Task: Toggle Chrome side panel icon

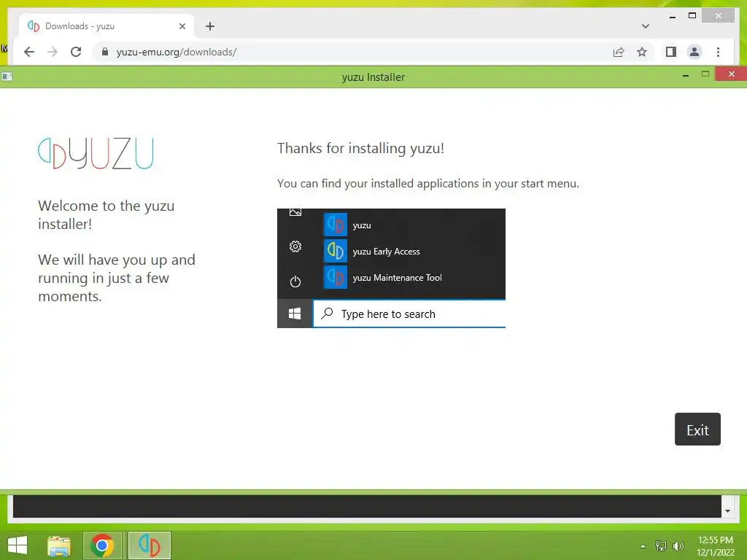Action: click(x=671, y=52)
